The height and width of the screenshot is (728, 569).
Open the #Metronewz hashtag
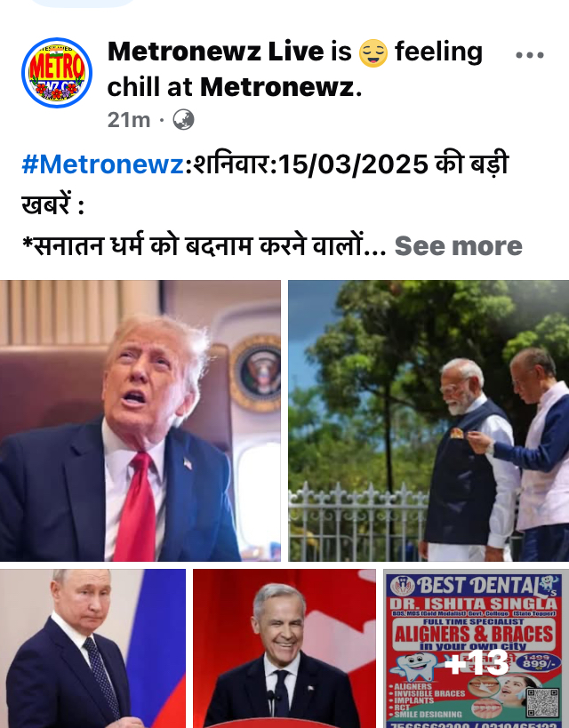(x=102, y=164)
